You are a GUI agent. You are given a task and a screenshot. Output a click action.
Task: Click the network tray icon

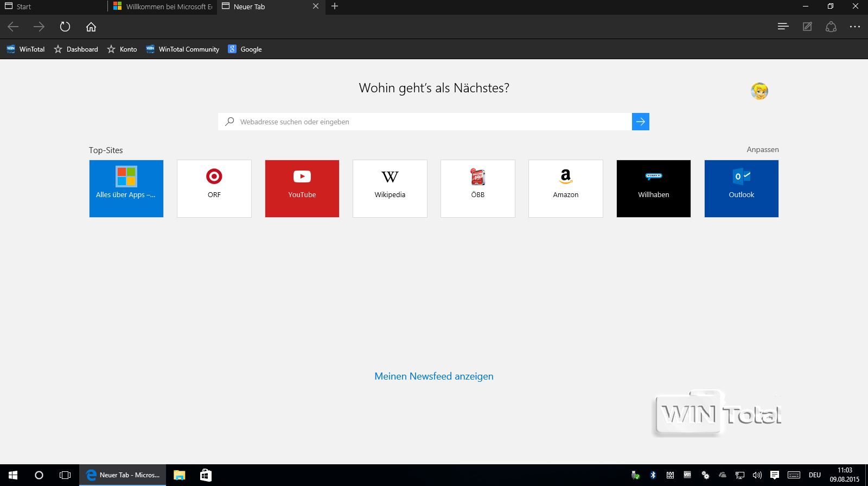[740, 475]
